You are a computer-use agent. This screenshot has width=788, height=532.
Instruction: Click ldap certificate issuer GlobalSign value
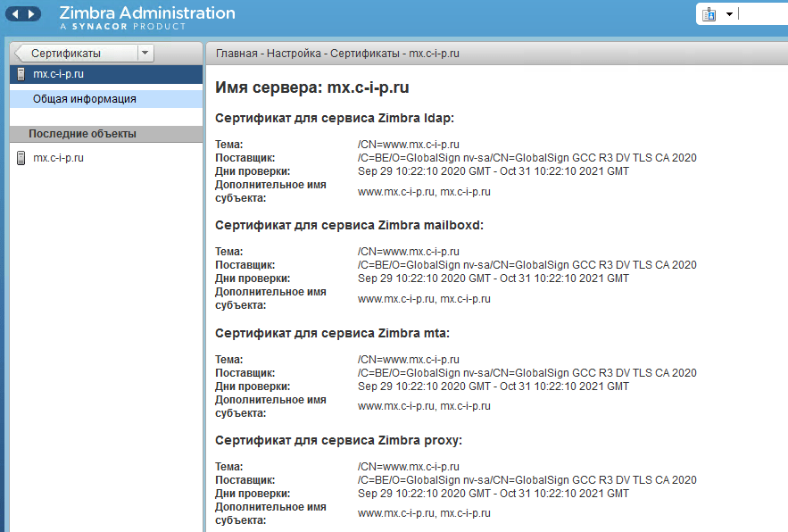pyautogui.click(x=527, y=158)
